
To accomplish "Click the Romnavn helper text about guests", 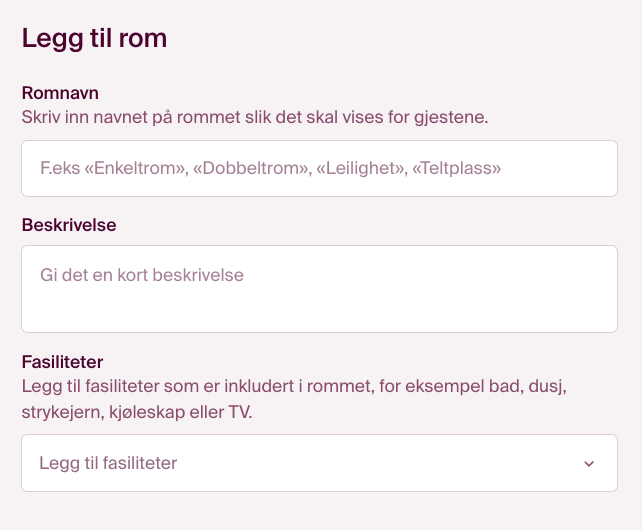I will coord(254,116).
